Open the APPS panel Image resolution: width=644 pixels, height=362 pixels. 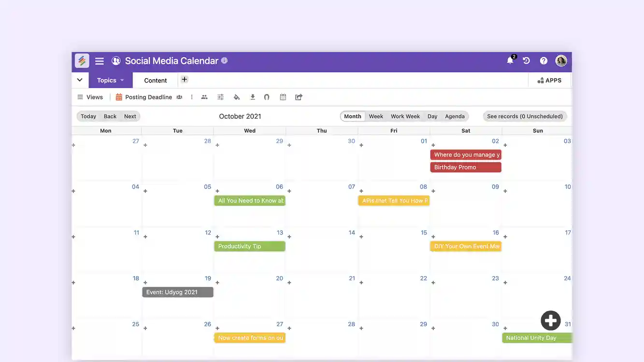550,80
